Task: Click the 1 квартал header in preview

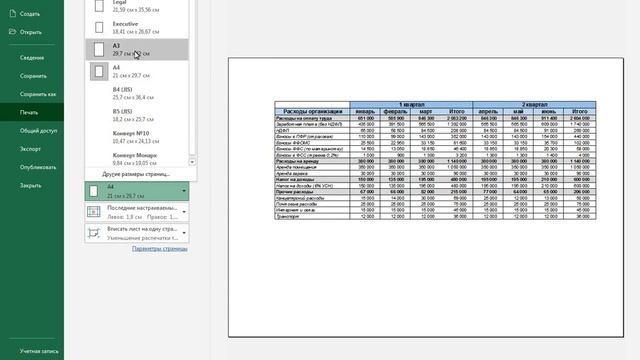Action: 411,104
